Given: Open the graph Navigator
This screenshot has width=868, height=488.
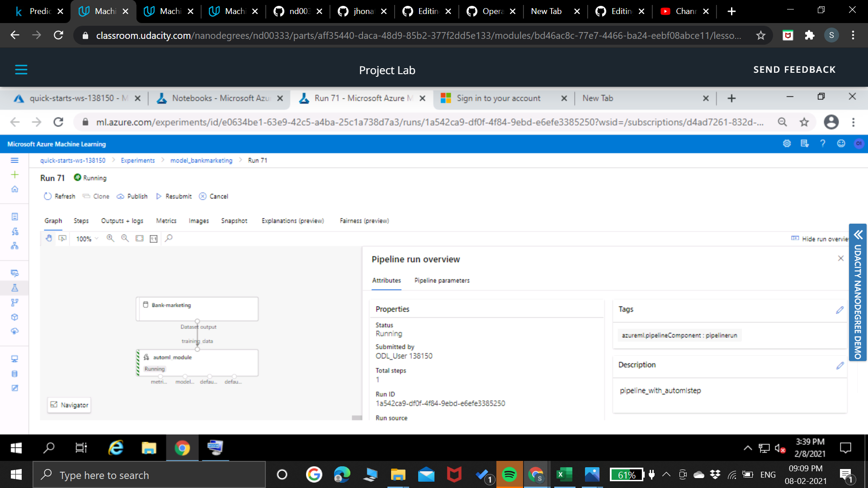Looking at the screenshot, I should coord(69,405).
